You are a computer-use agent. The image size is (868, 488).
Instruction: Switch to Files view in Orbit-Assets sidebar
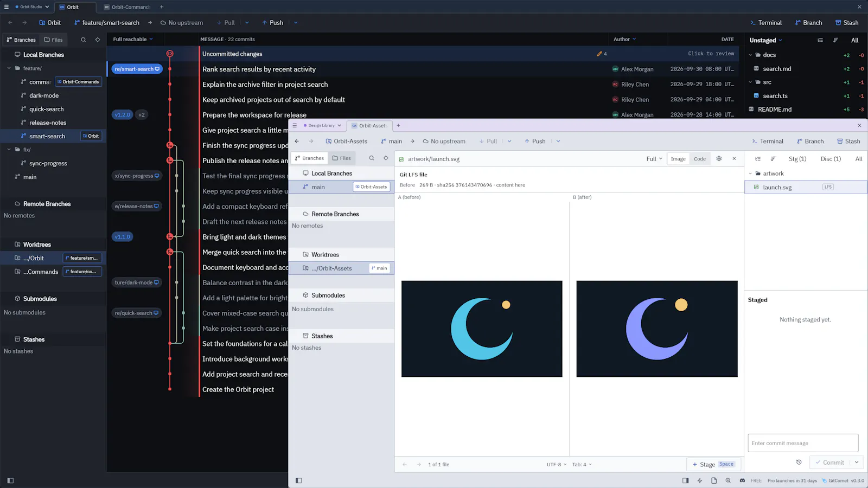341,158
